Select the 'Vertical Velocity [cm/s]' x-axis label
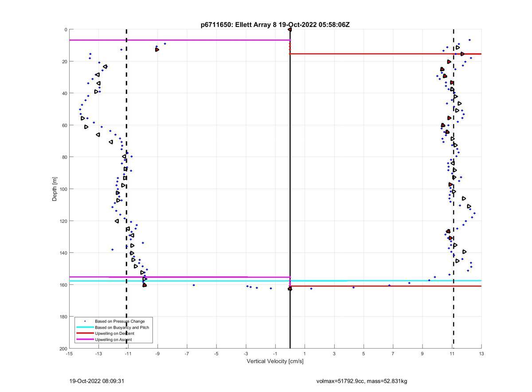The image size is (532, 392). [275, 361]
